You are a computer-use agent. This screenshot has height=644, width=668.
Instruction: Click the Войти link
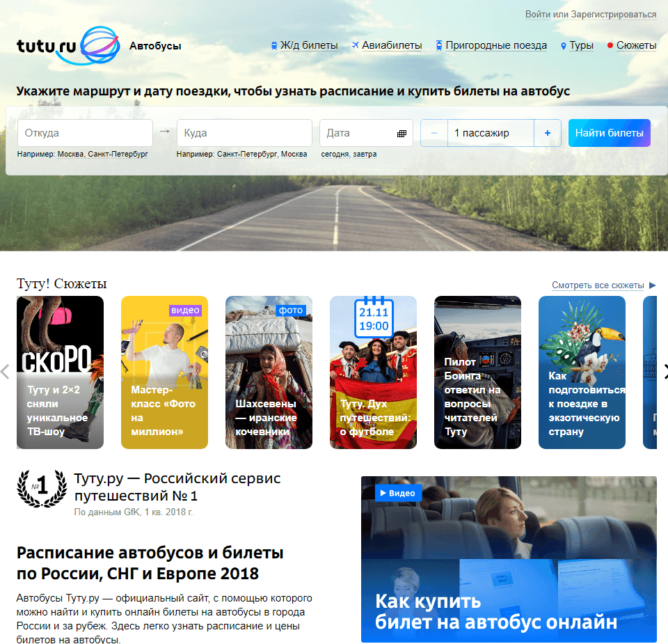point(538,14)
